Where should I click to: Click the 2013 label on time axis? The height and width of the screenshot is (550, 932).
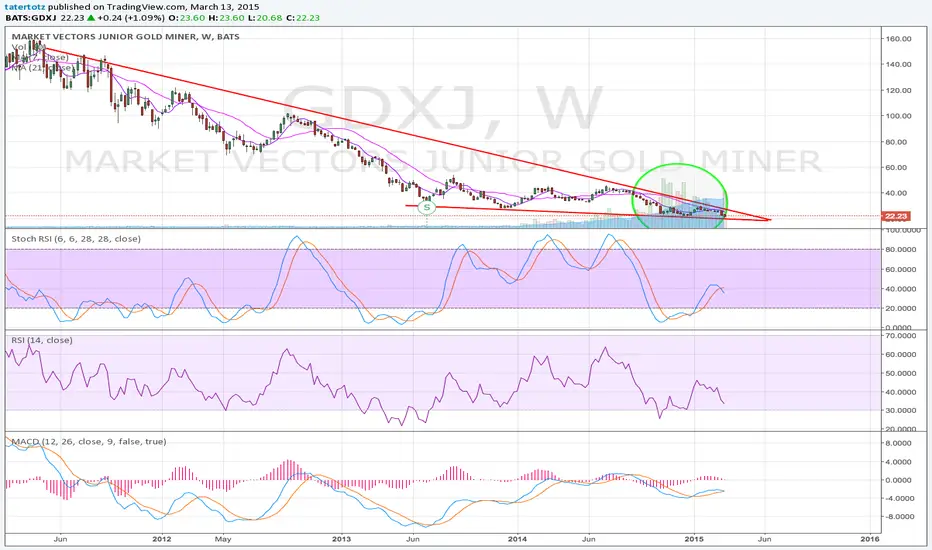pos(341,539)
